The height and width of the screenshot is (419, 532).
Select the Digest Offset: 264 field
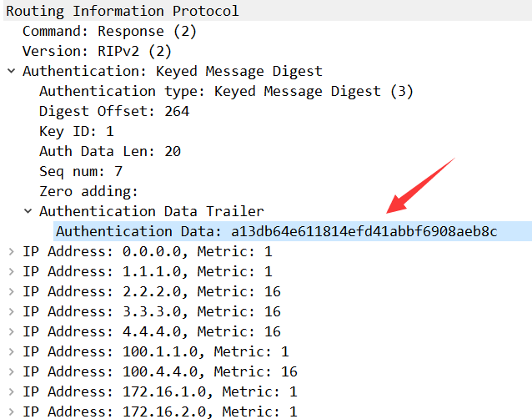[x=114, y=111]
